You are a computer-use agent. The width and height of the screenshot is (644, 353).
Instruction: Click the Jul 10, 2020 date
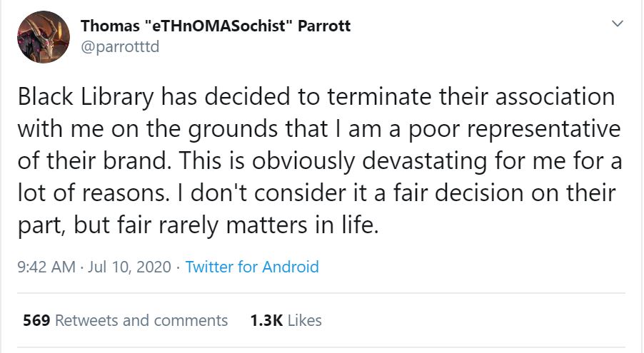tap(129, 267)
